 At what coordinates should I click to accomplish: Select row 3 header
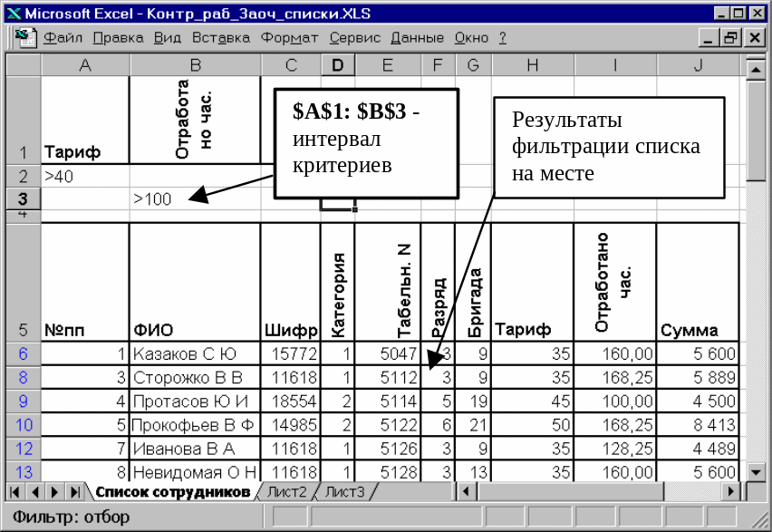coord(23,198)
